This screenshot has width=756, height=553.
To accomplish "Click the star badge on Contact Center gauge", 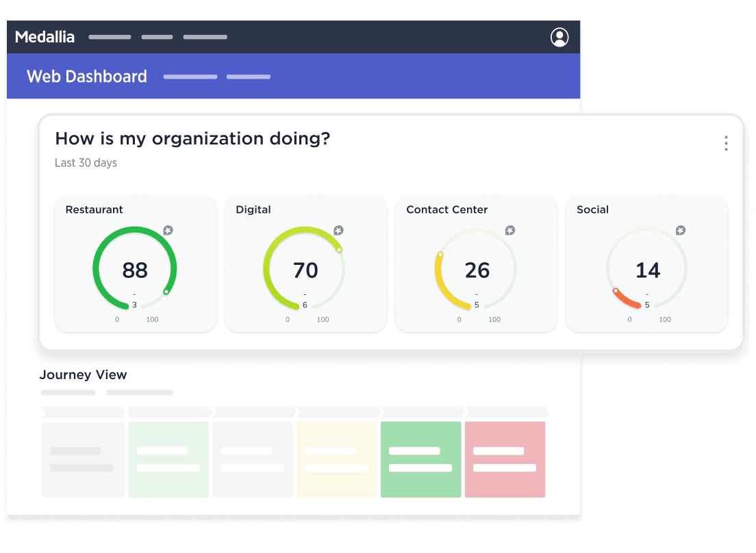I will (509, 230).
